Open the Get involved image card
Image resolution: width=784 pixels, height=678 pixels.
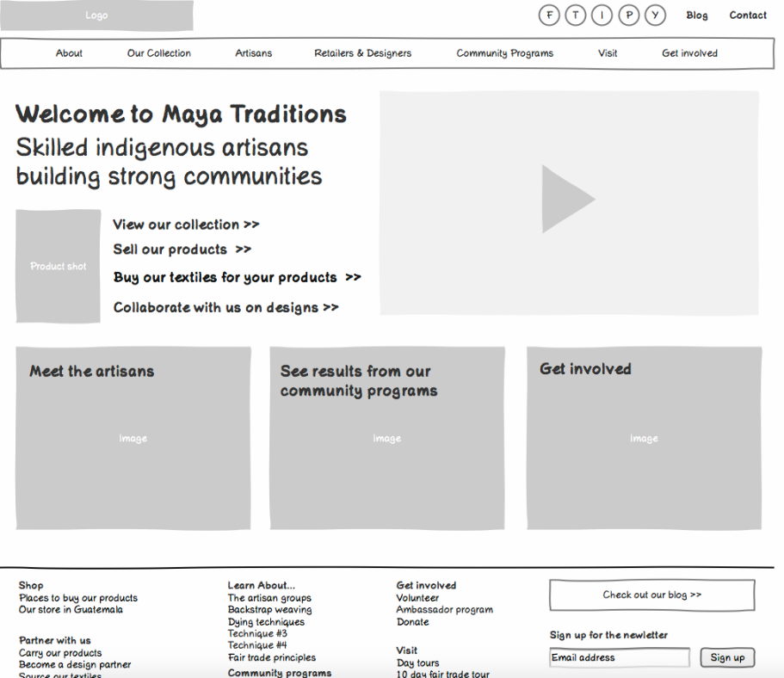click(x=643, y=438)
